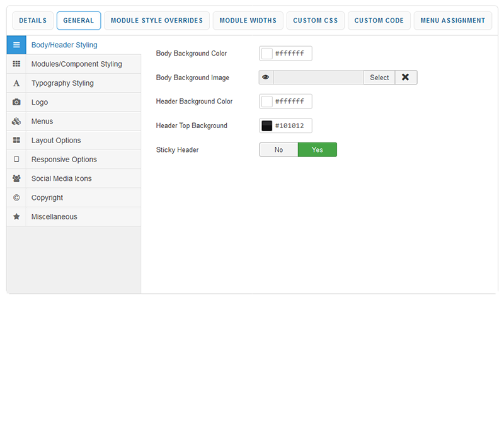Click the Typography Styling letter icon
This screenshot has width=504, height=425.
tap(16, 83)
